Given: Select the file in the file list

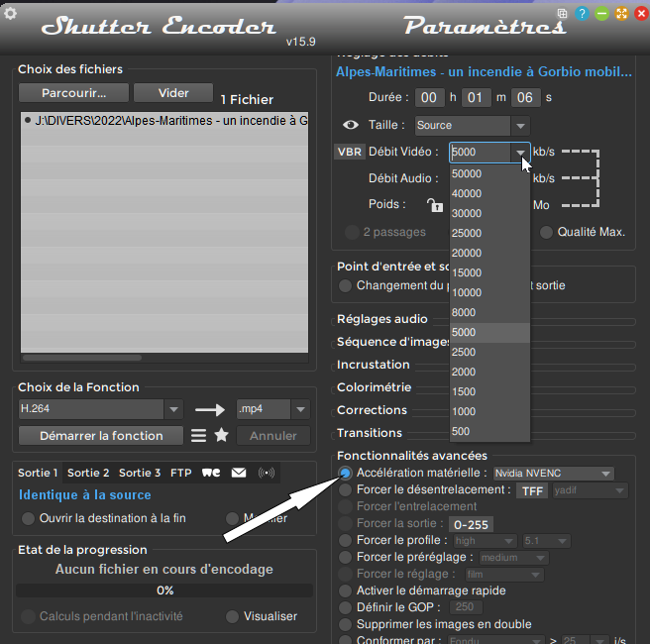Looking at the screenshot, I should (164, 121).
